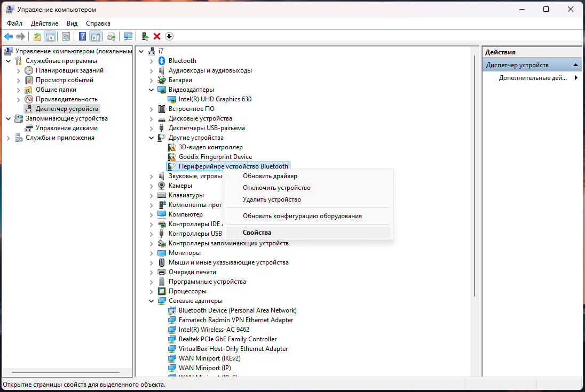The width and height of the screenshot is (585, 392).
Task: Expand the Мониторы category
Action: [152, 253]
